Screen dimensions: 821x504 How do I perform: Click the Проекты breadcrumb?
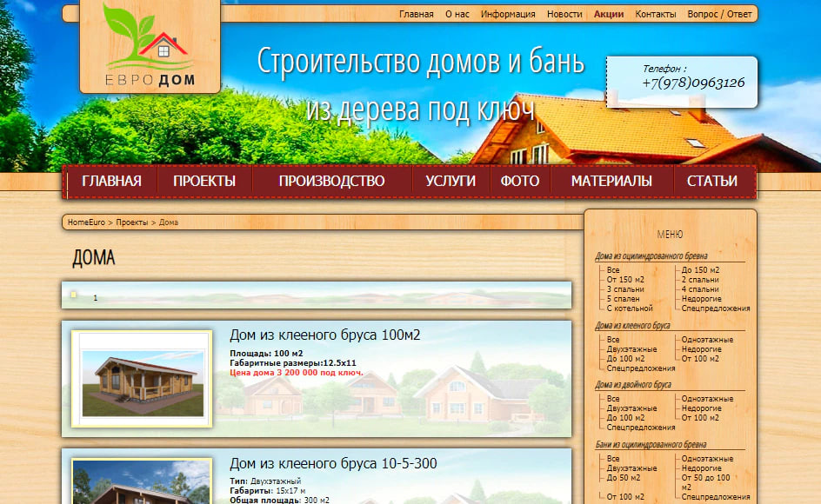point(132,222)
